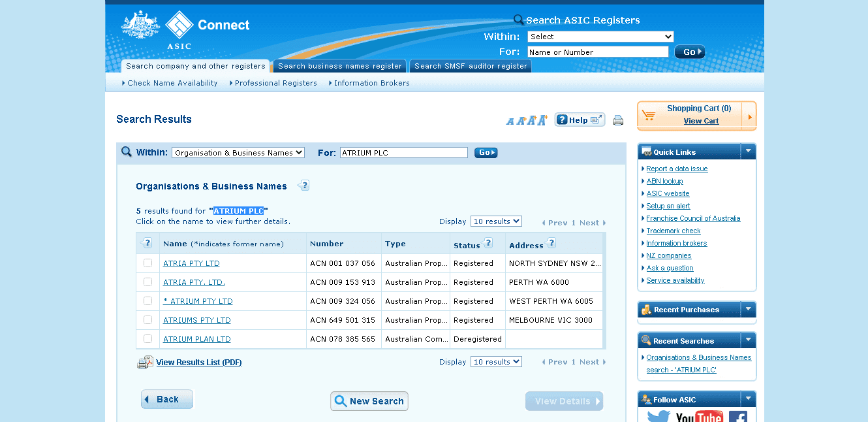Open ASIC Facebook icon under Follow ASIC
This screenshot has width=868, height=422.
(737, 417)
